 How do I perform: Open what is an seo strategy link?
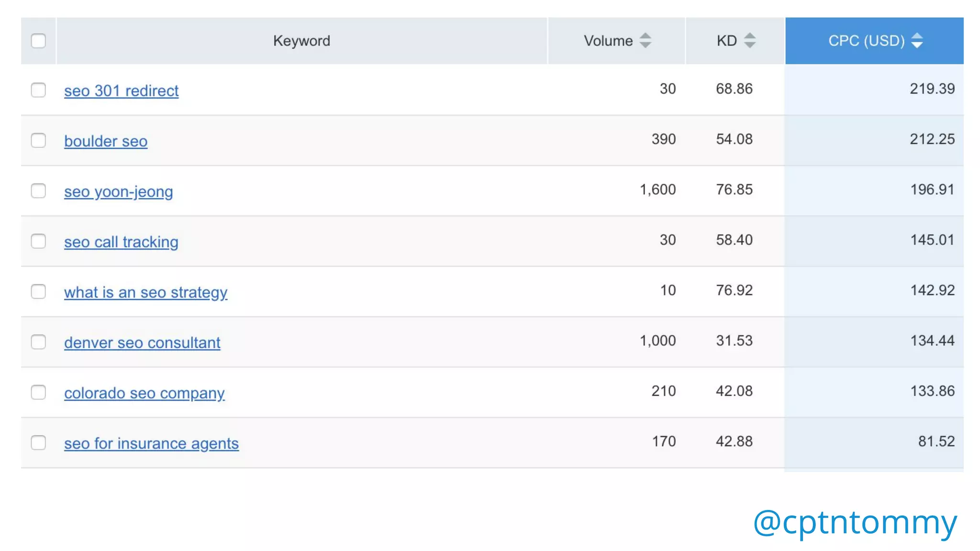pyautogui.click(x=145, y=292)
